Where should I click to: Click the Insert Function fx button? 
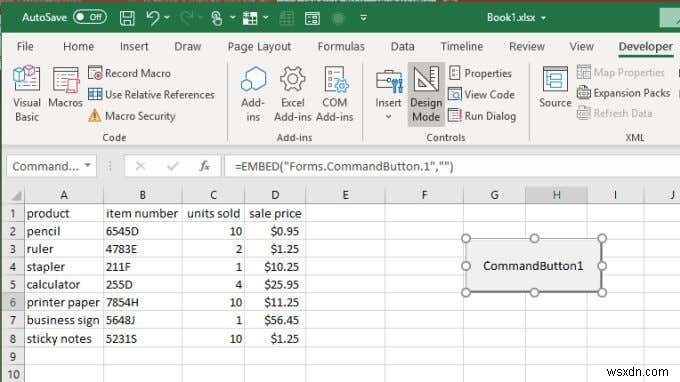[204, 166]
